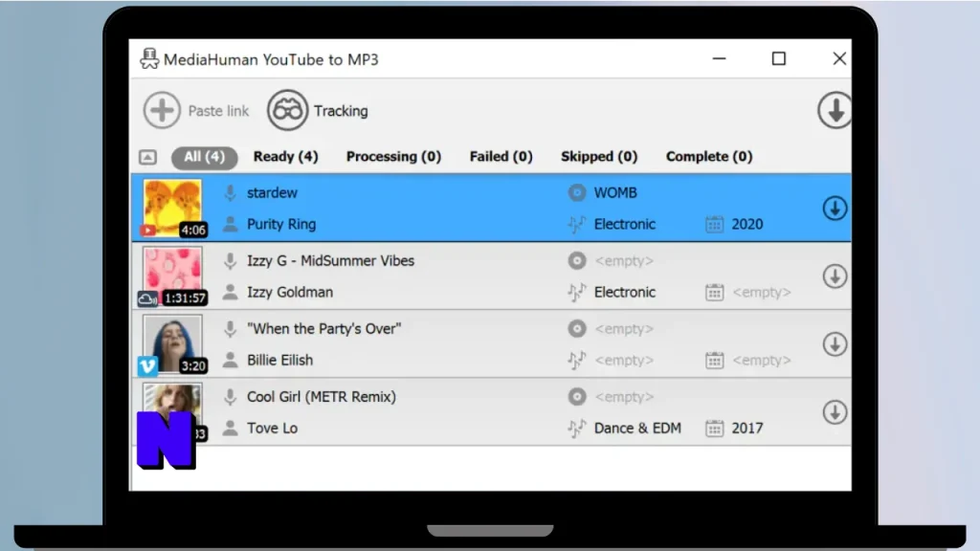The width and height of the screenshot is (980, 551).
Task: Click album disc icon in Izzy Goldman row
Action: tap(577, 260)
